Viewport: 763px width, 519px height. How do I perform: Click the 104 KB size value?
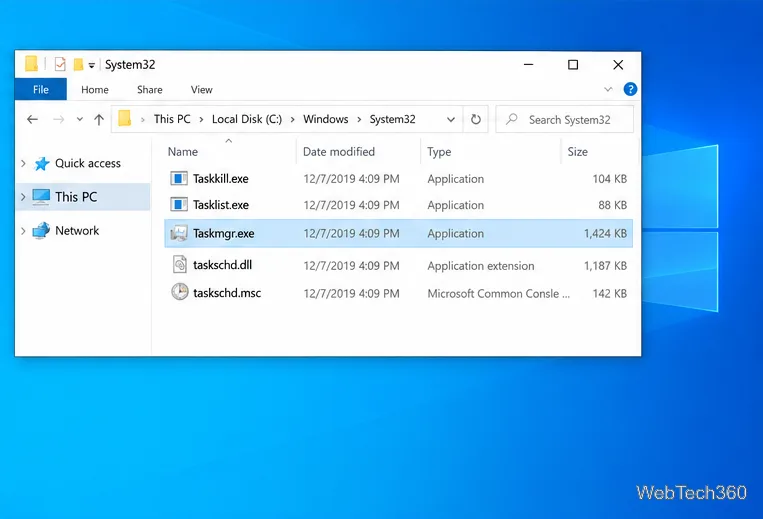pos(610,179)
